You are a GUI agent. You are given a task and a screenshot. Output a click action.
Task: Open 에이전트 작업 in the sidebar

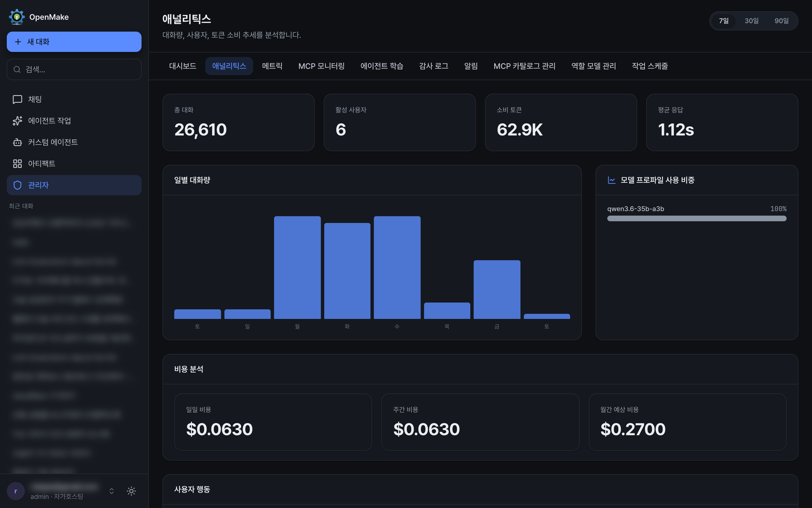74,121
